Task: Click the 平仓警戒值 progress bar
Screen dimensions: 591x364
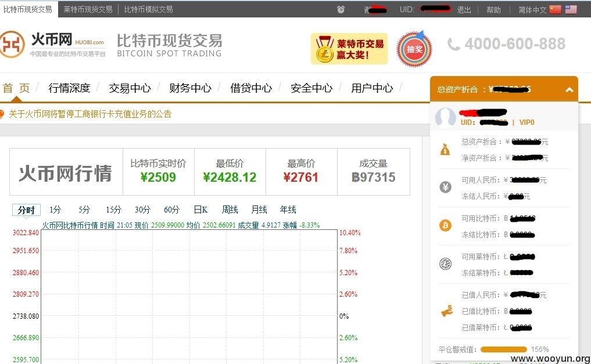Action: point(504,349)
